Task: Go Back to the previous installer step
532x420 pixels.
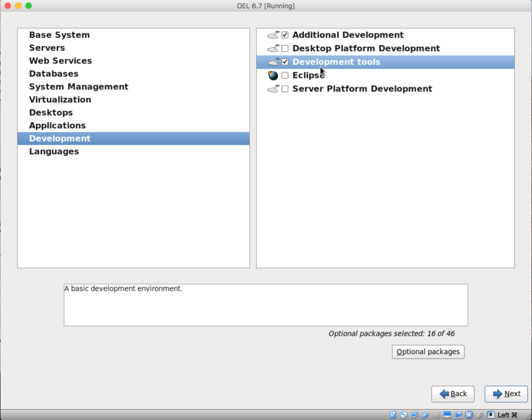Action: pyautogui.click(x=453, y=394)
